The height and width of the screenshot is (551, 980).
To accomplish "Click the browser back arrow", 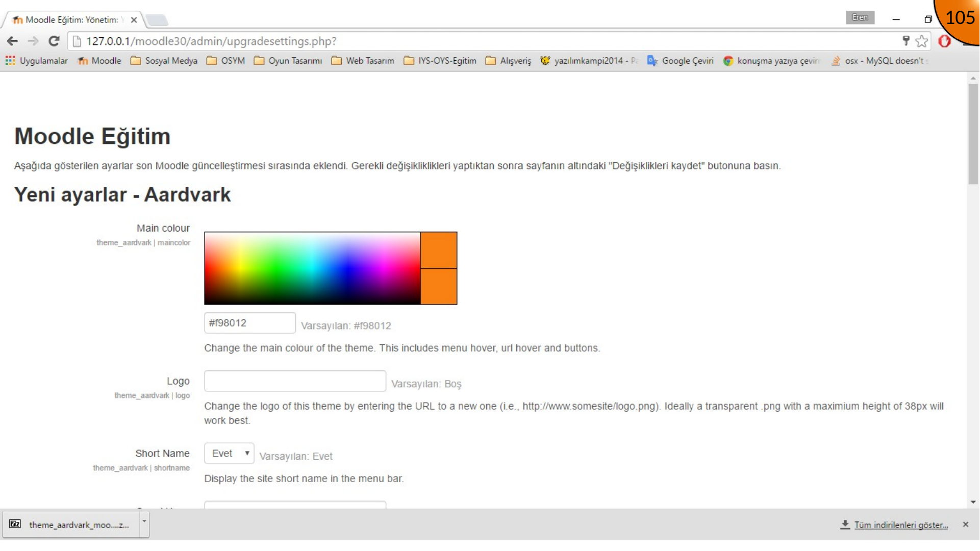I will point(13,41).
